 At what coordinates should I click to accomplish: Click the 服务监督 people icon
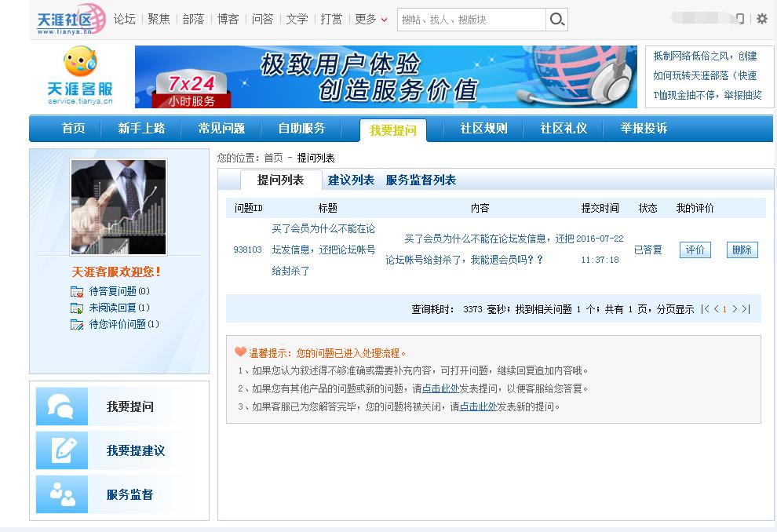tap(61, 492)
